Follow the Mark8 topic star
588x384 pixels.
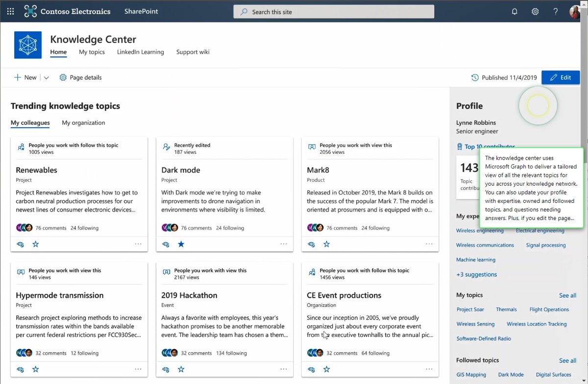[326, 244]
